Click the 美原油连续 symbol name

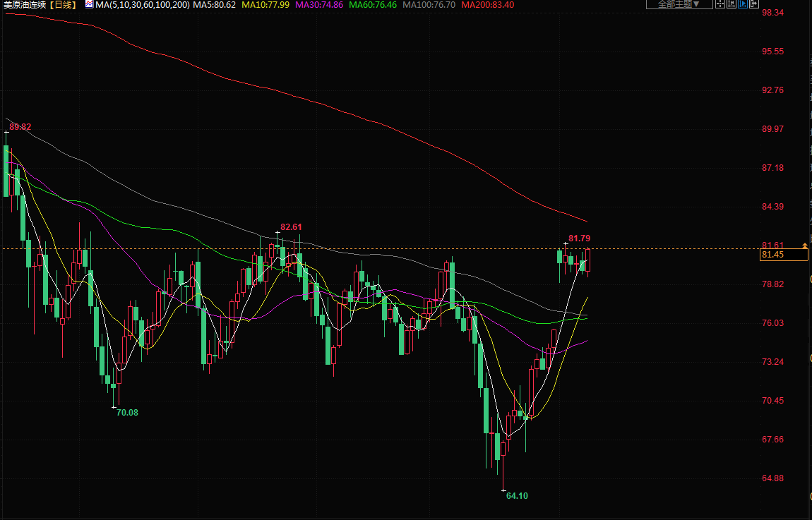coord(25,4)
